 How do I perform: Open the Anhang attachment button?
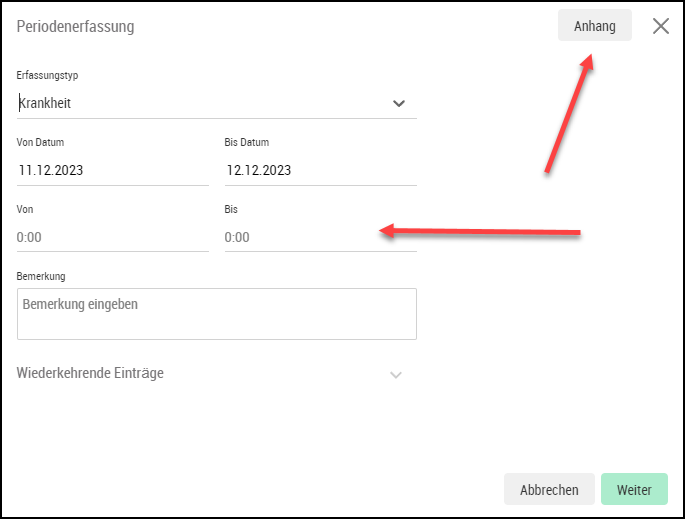coord(595,26)
